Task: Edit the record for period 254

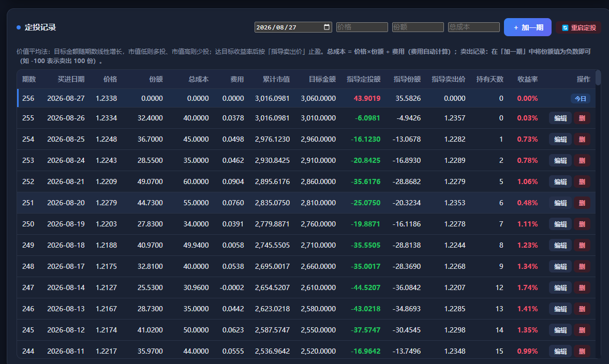Action: tap(560, 139)
